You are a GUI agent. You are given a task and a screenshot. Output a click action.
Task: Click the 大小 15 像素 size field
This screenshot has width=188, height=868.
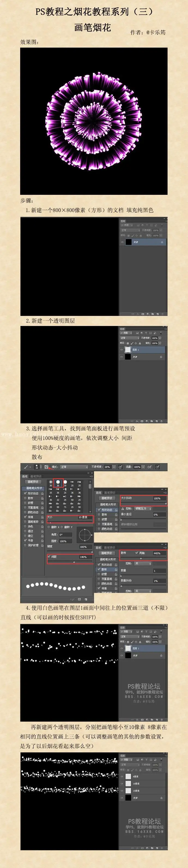click(x=85, y=517)
